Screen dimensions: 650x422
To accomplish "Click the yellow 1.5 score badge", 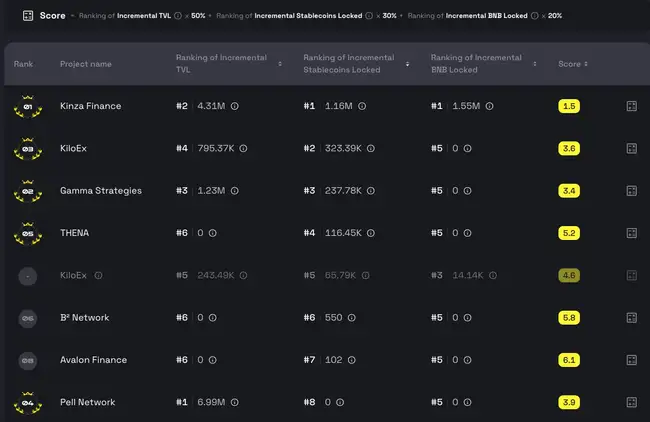I will (569, 106).
